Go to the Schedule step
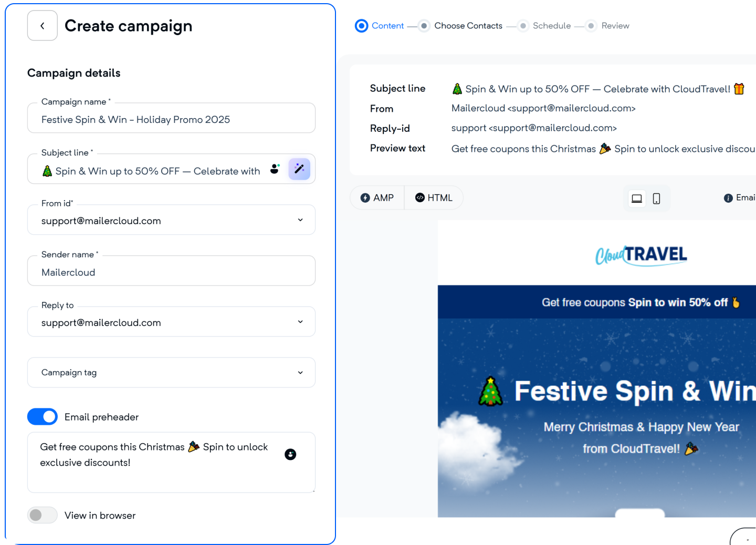The height and width of the screenshot is (545, 756). point(544,26)
